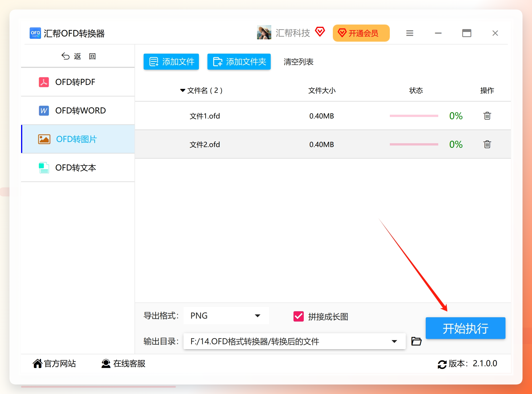Click the 状态 column header
The width and height of the screenshot is (532, 394).
click(x=416, y=90)
